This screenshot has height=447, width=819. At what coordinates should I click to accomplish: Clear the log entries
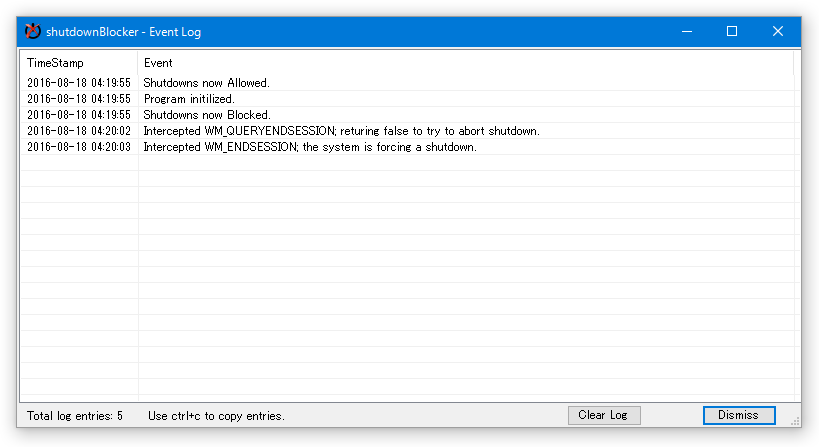click(604, 415)
